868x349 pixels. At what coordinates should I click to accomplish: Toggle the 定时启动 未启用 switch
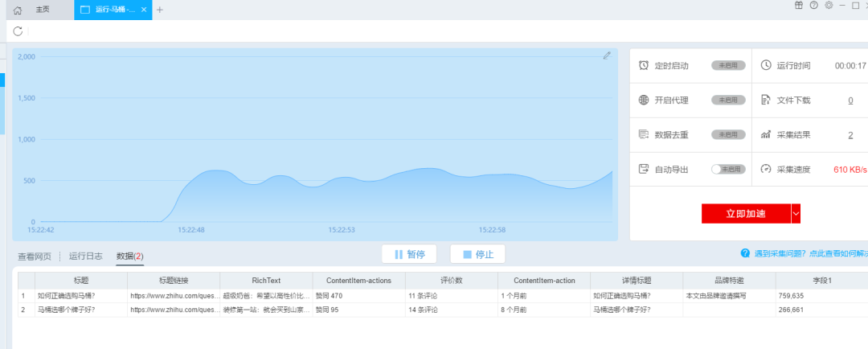pos(727,66)
